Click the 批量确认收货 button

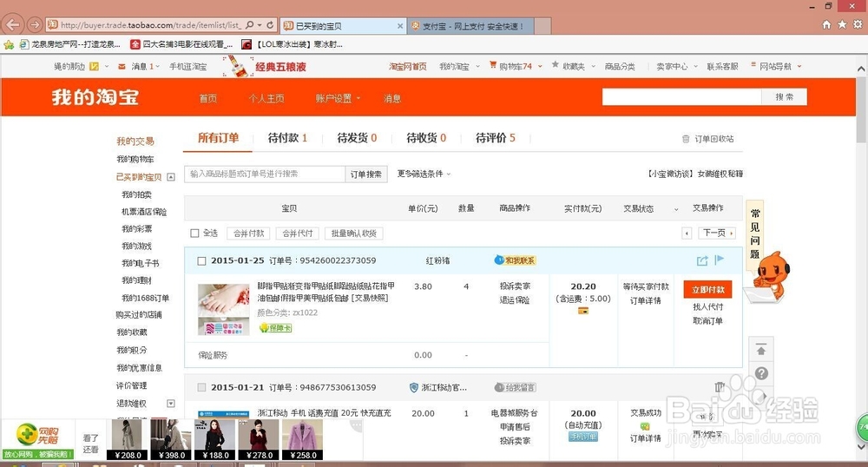(354, 233)
